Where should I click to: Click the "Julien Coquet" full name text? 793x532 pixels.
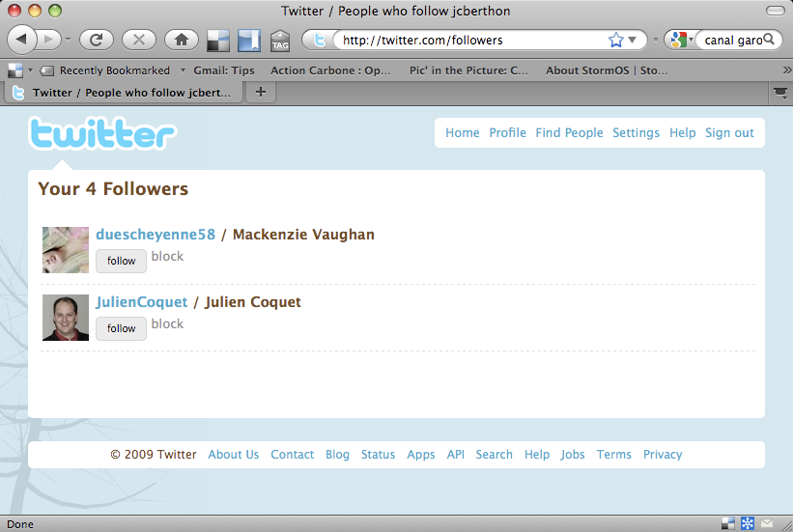pyautogui.click(x=252, y=302)
